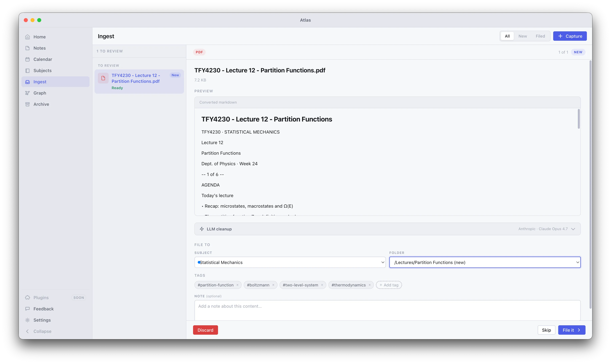The height and width of the screenshot is (364, 611).
Task: Click the #boltzmann tag label
Action: tap(258, 285)
